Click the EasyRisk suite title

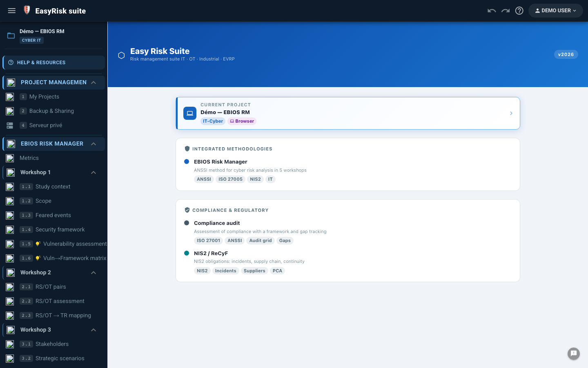tap(60, 11)
